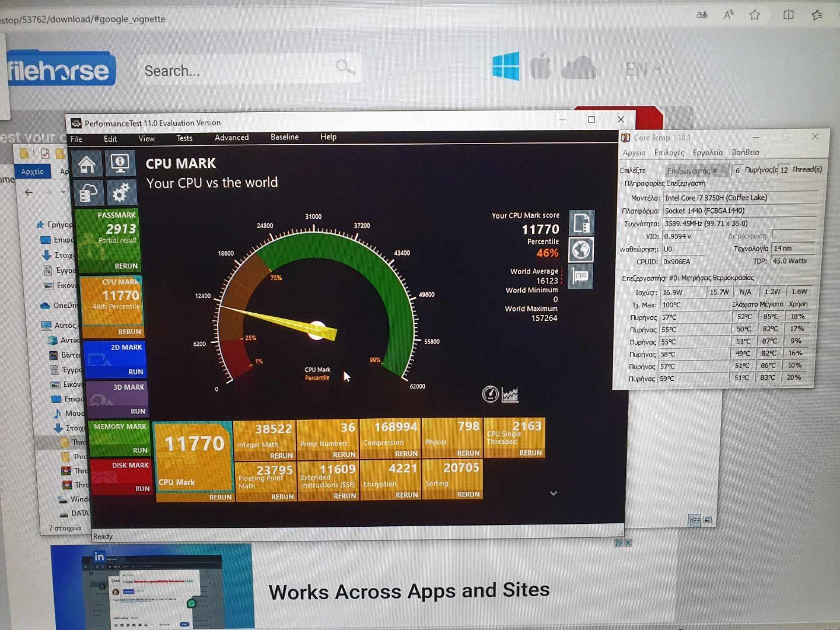Open the Επεξεργαστής # dropdown in Core Temp
This screenshot has height=630, width=840.
pos(698,170)
